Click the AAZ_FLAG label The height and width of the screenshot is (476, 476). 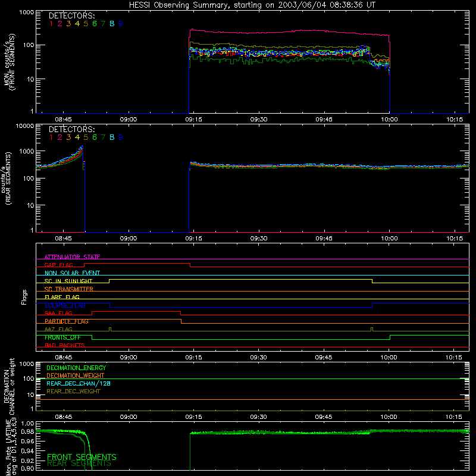pyautogui.click(x=58, y=330)
